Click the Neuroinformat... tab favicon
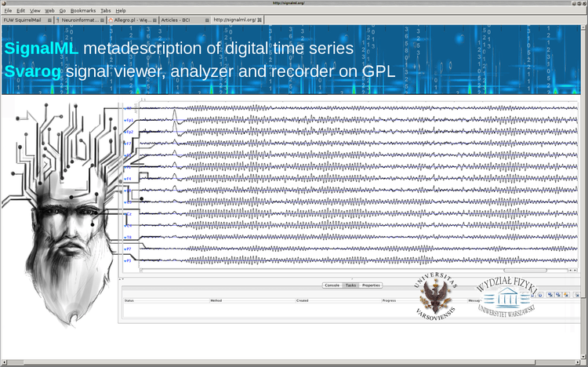588x367 pixels. 58,20
